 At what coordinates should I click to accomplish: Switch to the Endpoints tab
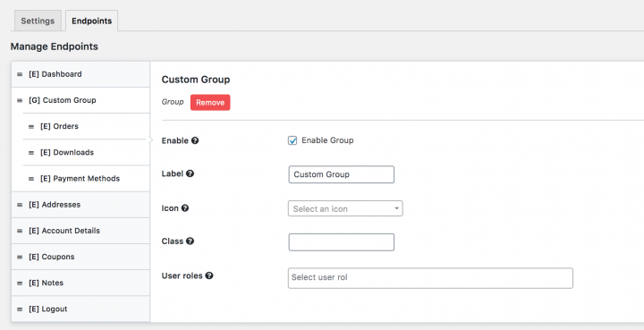(x=91, y=21)
